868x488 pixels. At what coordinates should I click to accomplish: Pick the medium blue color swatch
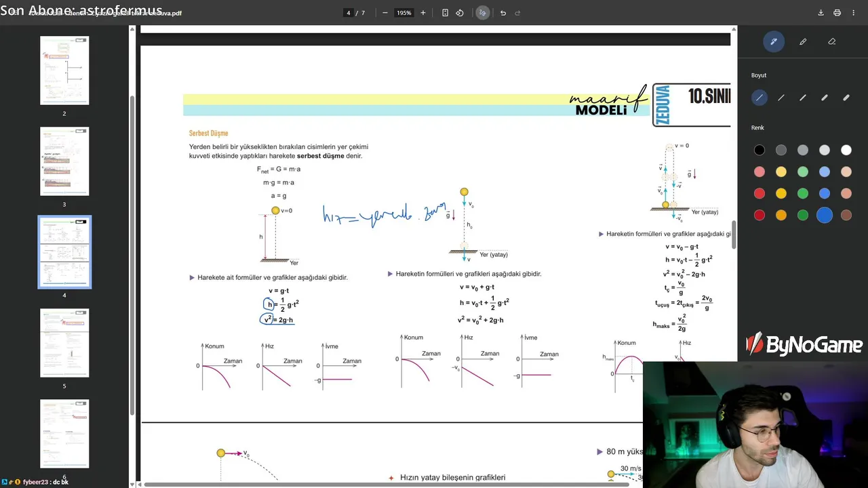pyautogui.click(x=825, y=194)
